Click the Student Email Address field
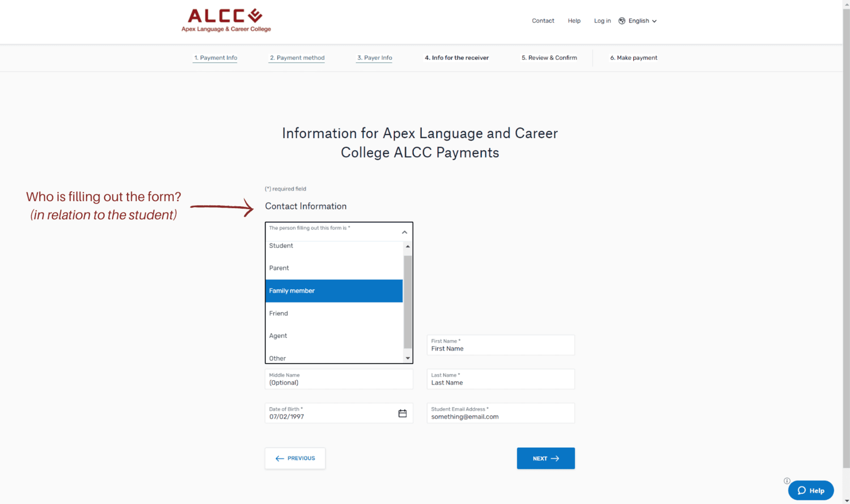Screen dimensions: 850x504 click(501, 413)
